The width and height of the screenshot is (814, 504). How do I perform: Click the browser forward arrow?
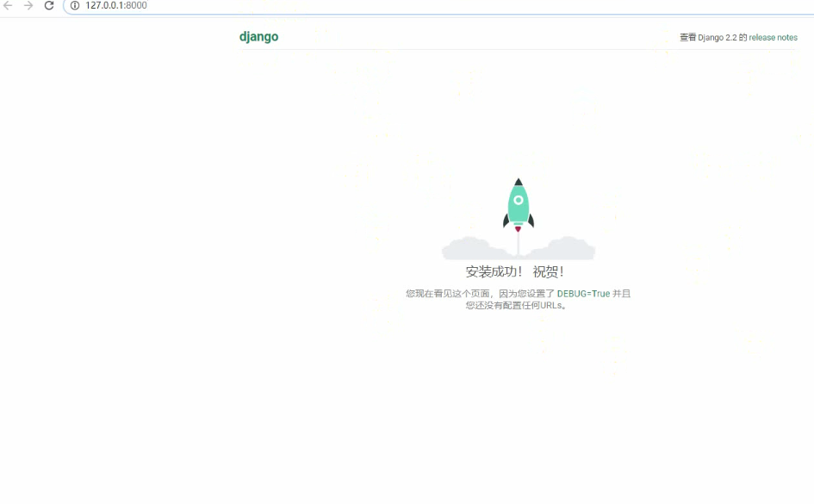28,5
